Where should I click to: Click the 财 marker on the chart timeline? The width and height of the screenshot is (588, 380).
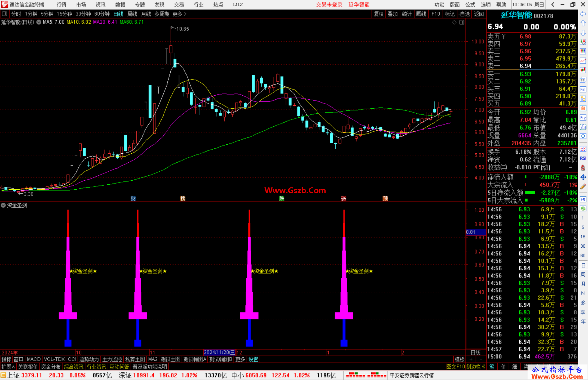133,198
